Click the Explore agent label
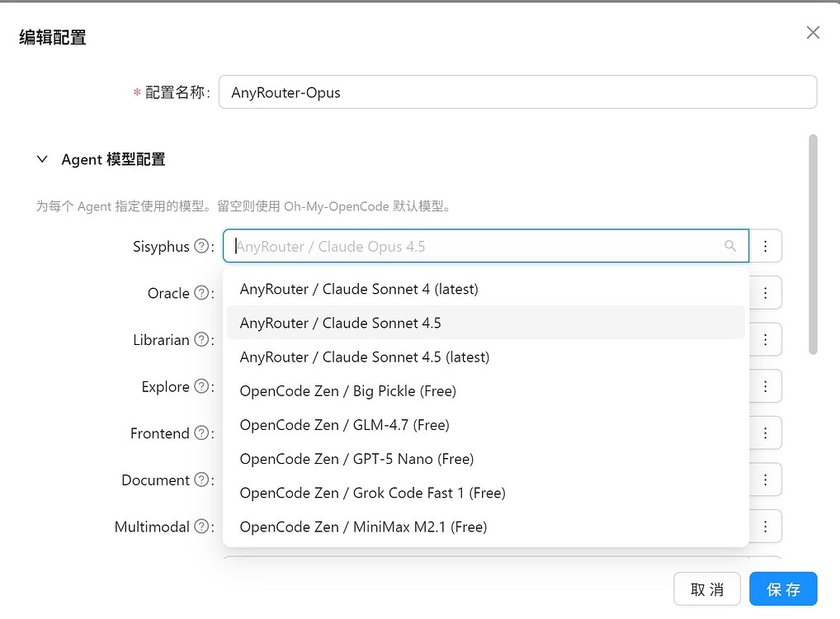Image resolution: width=840 pixels, height=619 pixels. (x=166, y=386)
